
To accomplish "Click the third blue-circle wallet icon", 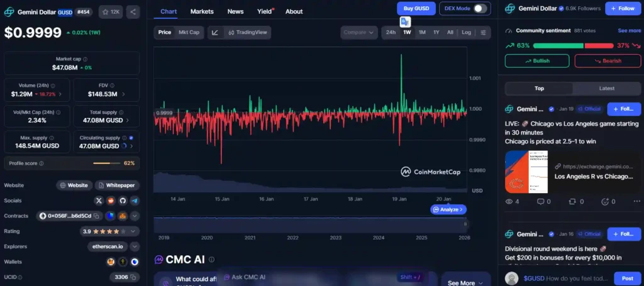I will [135, 261].
